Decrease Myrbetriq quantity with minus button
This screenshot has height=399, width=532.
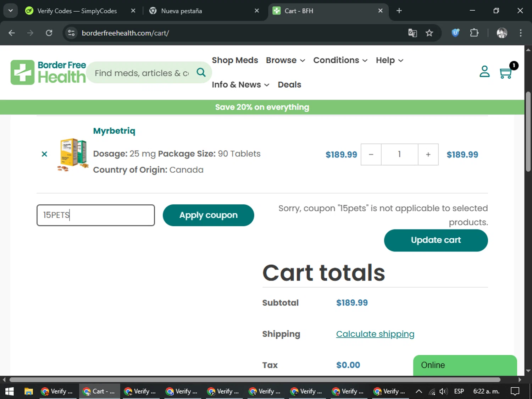(371, 154)
